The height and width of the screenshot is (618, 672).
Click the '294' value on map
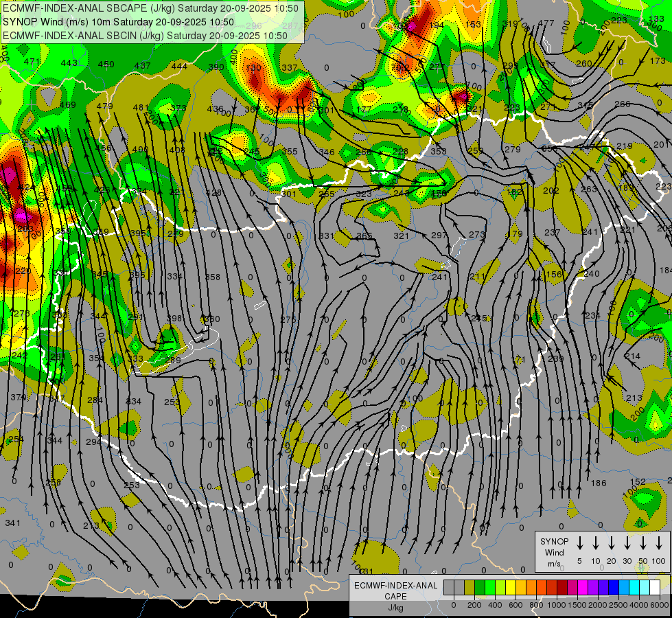93,442
